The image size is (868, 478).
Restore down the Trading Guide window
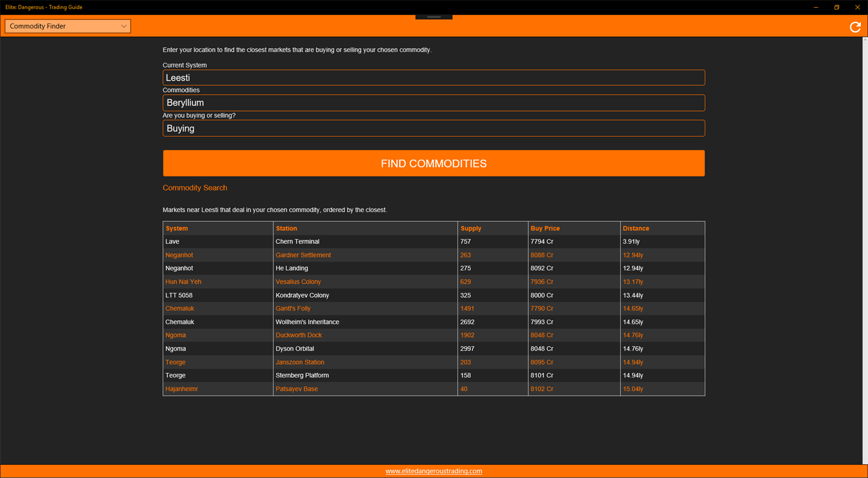[x=837, y=7]
